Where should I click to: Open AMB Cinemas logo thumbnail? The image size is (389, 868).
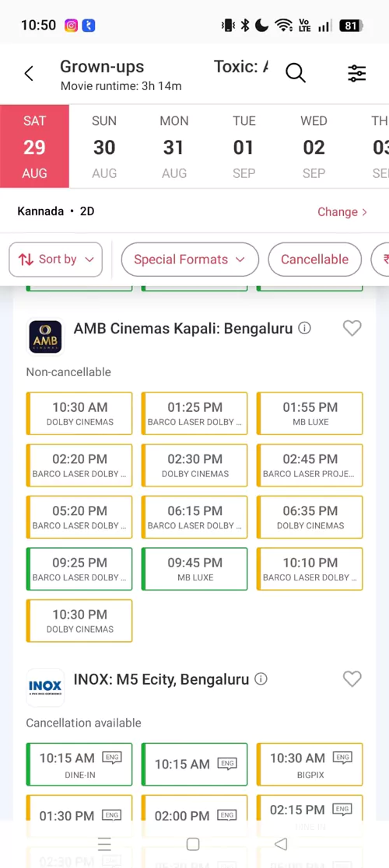[x=45, y=336]
